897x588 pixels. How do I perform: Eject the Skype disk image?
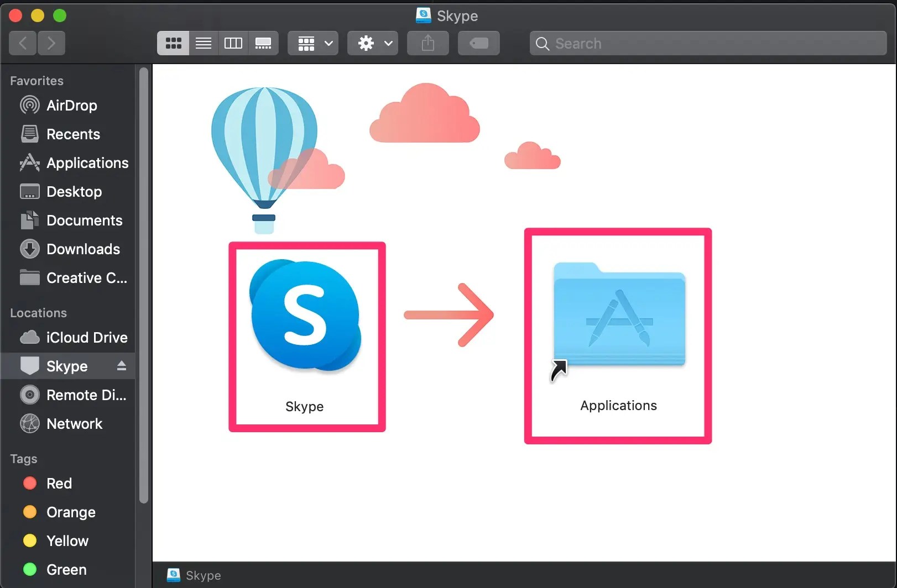pyautogui.click(x=122, y=366)
